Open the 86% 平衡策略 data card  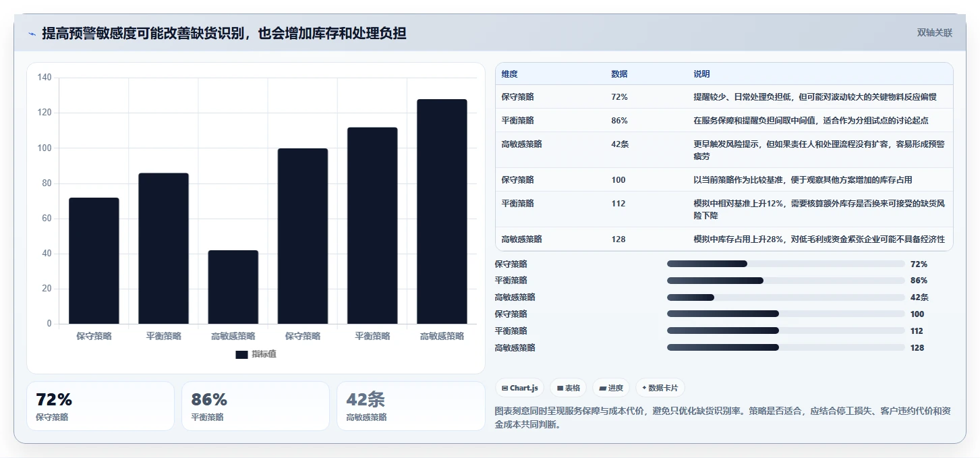click(256, 406)
